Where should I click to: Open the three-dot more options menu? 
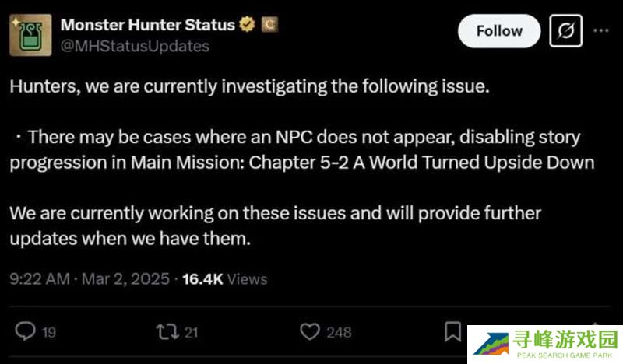[601, 31]
